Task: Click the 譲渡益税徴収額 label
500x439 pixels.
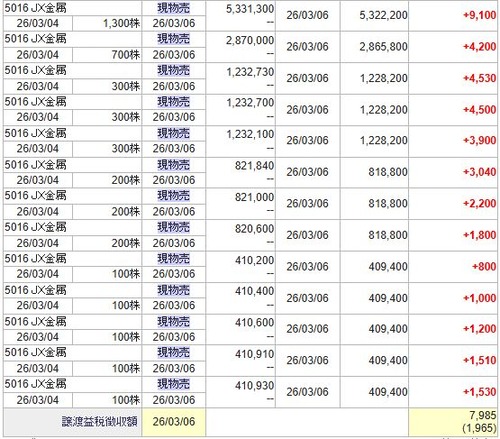Action: [x=99, y=422]
